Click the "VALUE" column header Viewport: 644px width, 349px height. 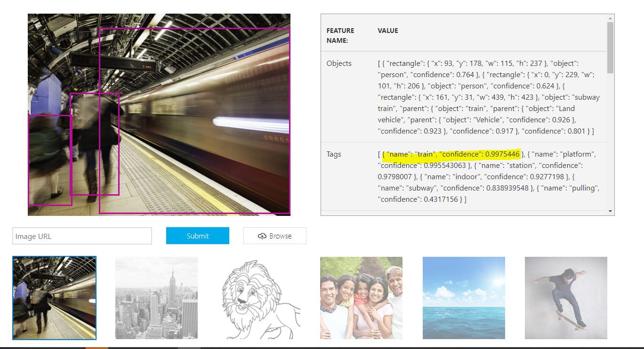point(388,31)
